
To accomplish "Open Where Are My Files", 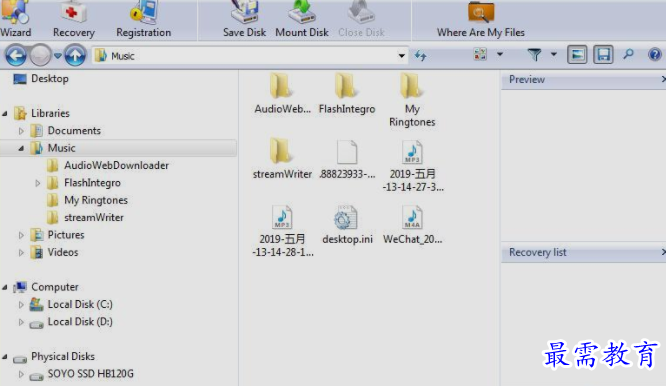I will (480, 20).
